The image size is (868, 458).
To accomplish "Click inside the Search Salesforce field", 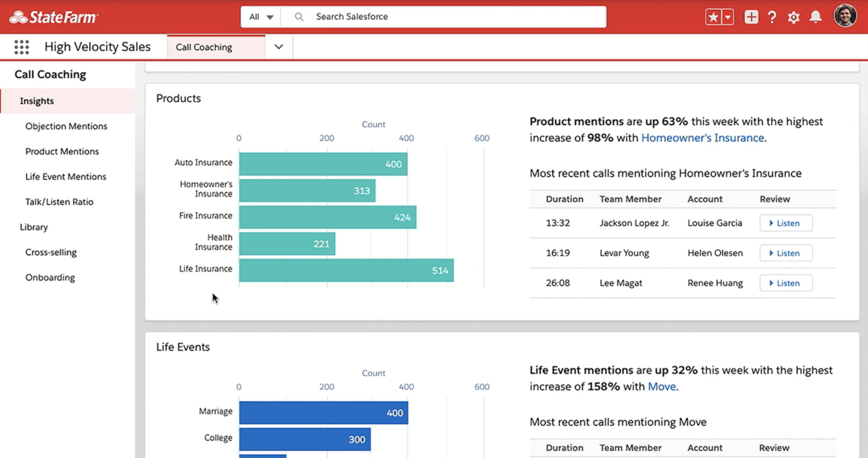I will [434, 17].
